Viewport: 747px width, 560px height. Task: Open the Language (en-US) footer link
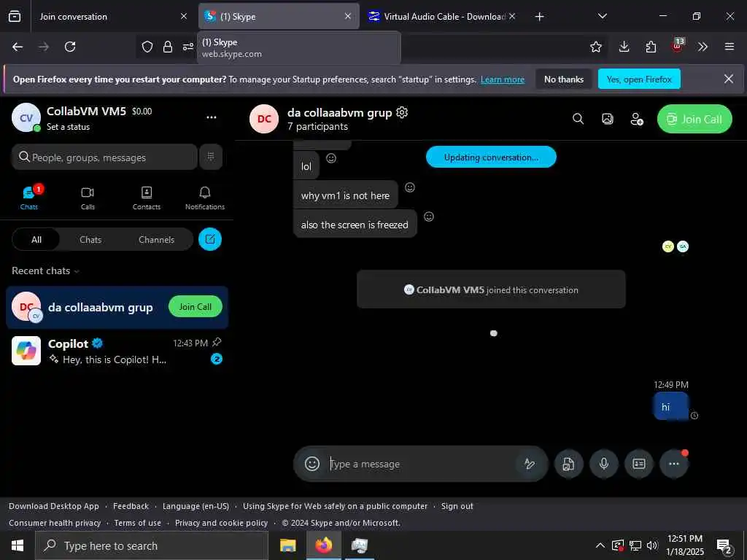[196, 506]
